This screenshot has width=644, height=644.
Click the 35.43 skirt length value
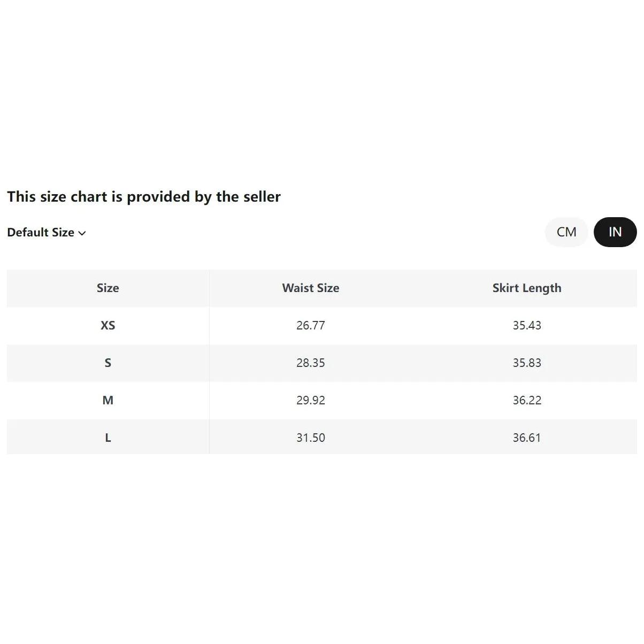pos(527,325)
